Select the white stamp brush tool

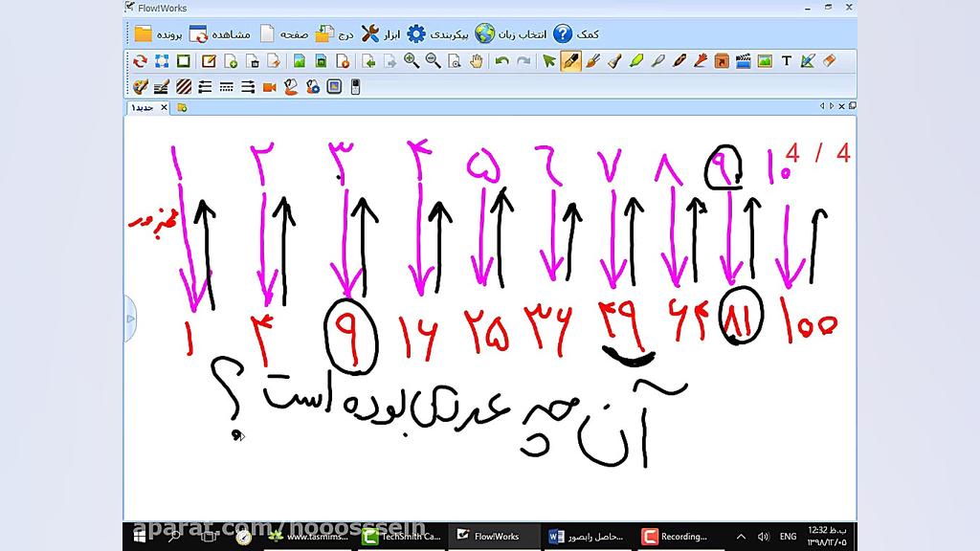614,61
